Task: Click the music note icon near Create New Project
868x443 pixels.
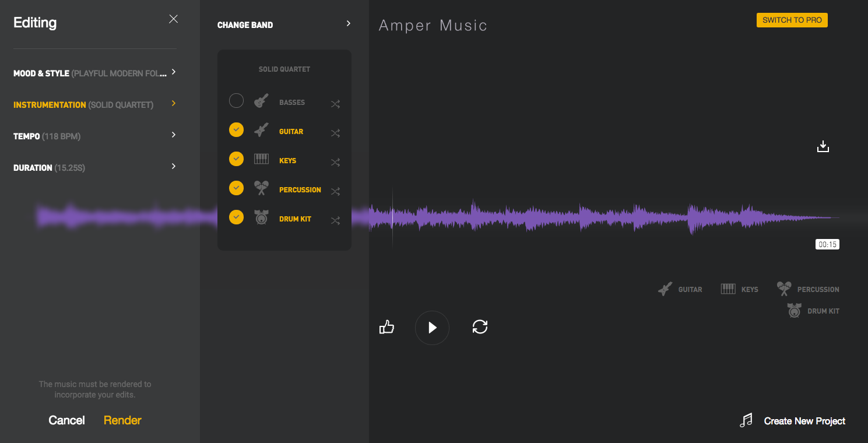Action: click(x=746, y=420)
